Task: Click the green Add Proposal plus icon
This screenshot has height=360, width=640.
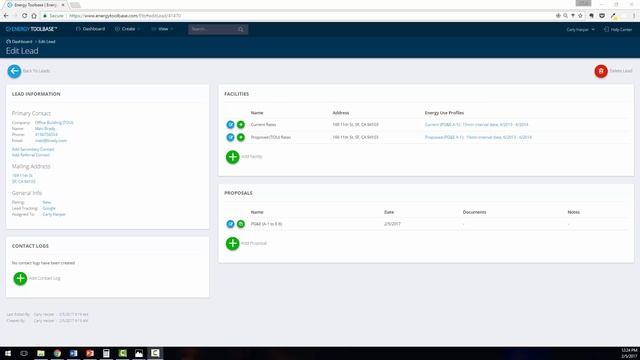Action: tap(233, 243)
